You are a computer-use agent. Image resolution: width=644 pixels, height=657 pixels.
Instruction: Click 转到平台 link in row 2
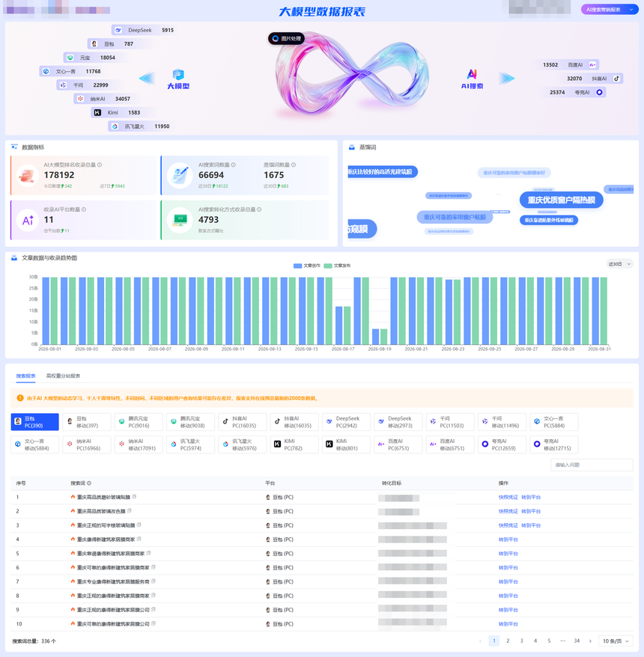click(531, 511)
